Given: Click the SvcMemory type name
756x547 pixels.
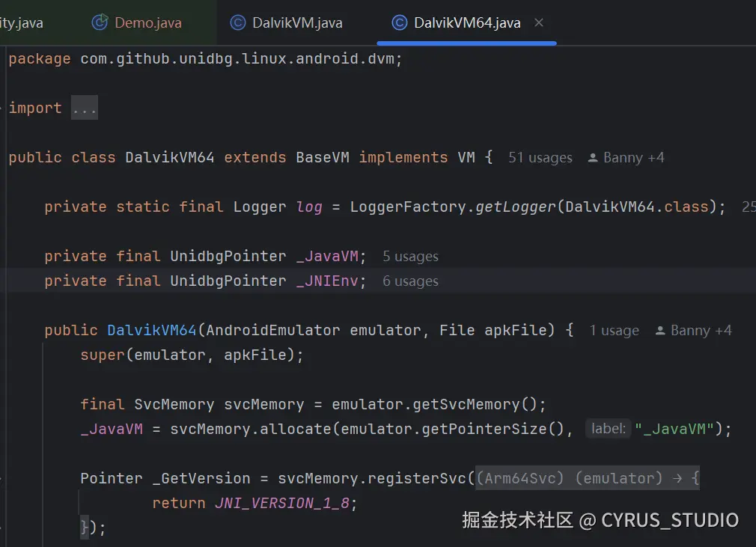Looking at the screenshot, I should [174, 404].
